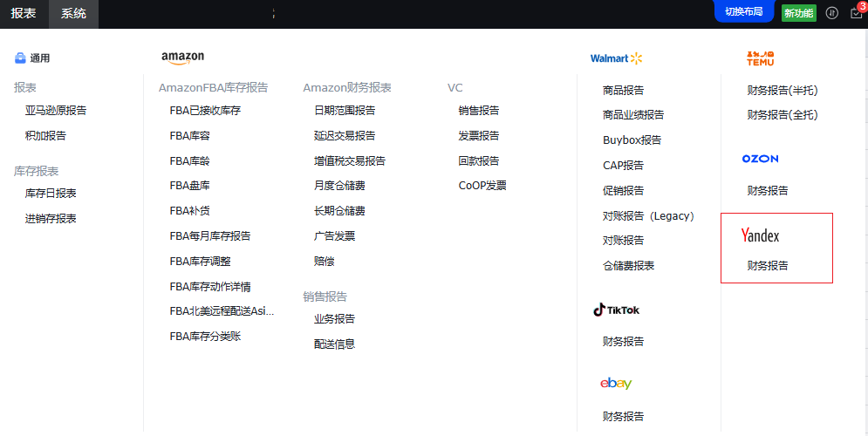Open 广告发票 report
Image resolution: width=868 pixels, height=436 pixels.
(335, 236)
